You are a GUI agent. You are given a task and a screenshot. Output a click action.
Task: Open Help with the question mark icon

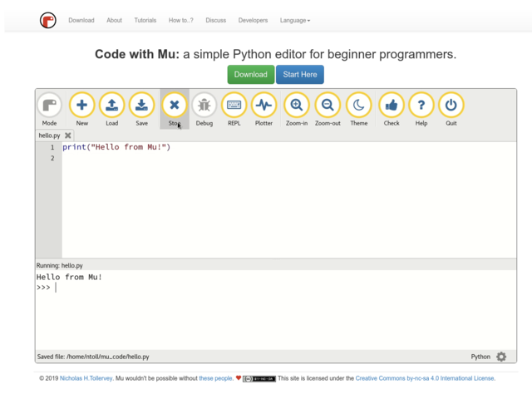click(x=421, y=105)
